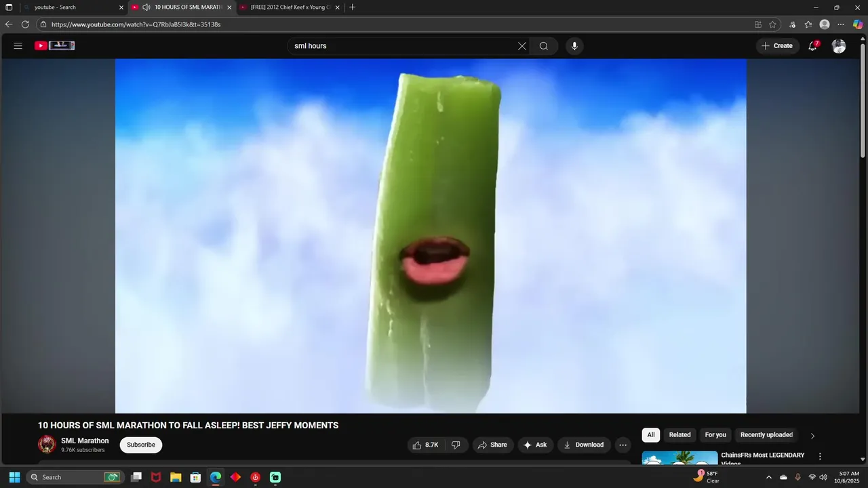Open the SML Marathon channel name link
Screen dimensions: 868x488
[85, 441]
